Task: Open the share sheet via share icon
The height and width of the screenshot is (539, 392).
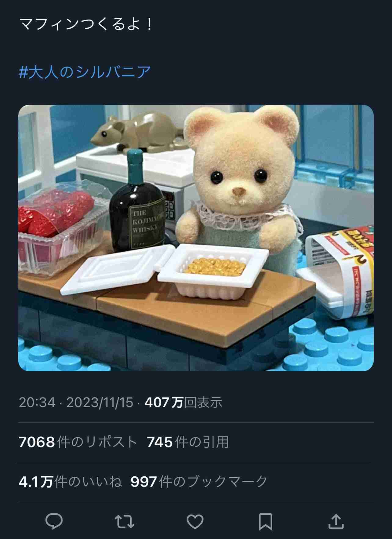Action: pyautogui.click(x=336, y=521)
